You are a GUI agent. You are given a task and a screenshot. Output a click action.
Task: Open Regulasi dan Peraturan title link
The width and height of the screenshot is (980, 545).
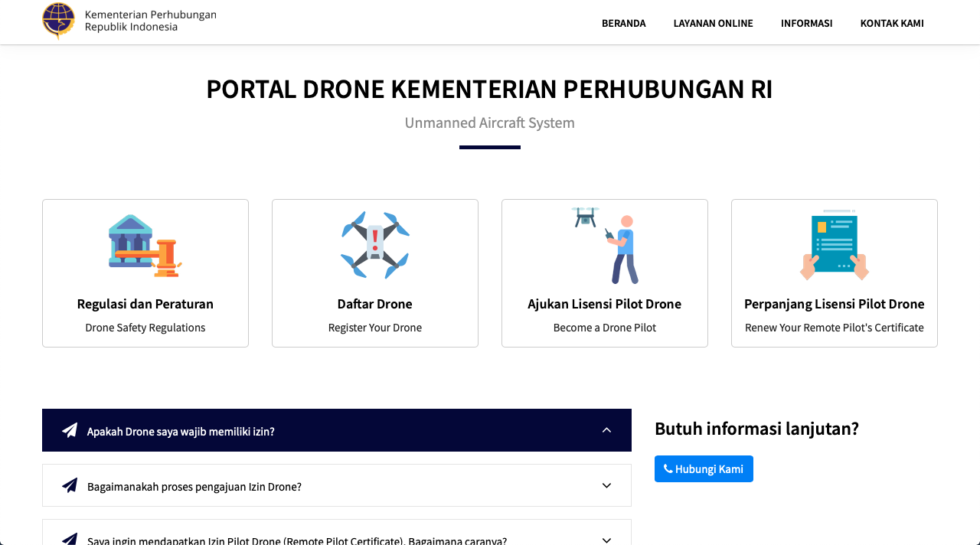145,304
